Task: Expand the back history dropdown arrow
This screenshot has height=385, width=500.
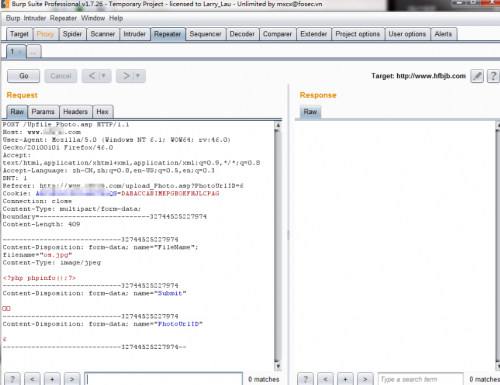Action: [x=104, y=76]
